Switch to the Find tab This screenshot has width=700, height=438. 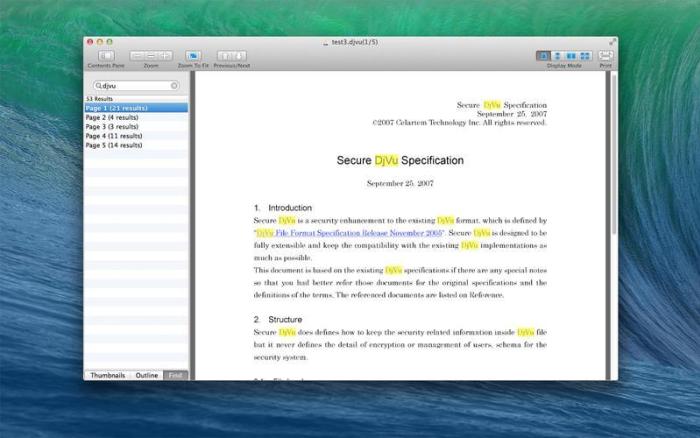[x=175, y=375]
